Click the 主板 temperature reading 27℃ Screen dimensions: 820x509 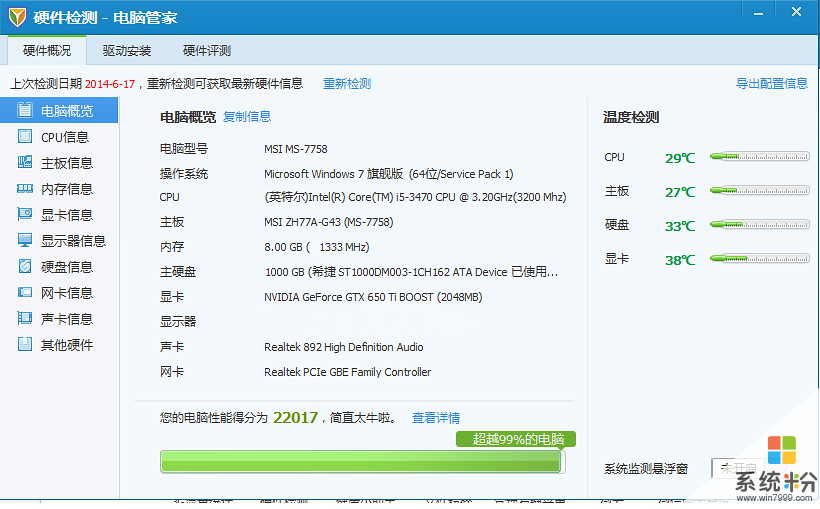tap(680, 192)
